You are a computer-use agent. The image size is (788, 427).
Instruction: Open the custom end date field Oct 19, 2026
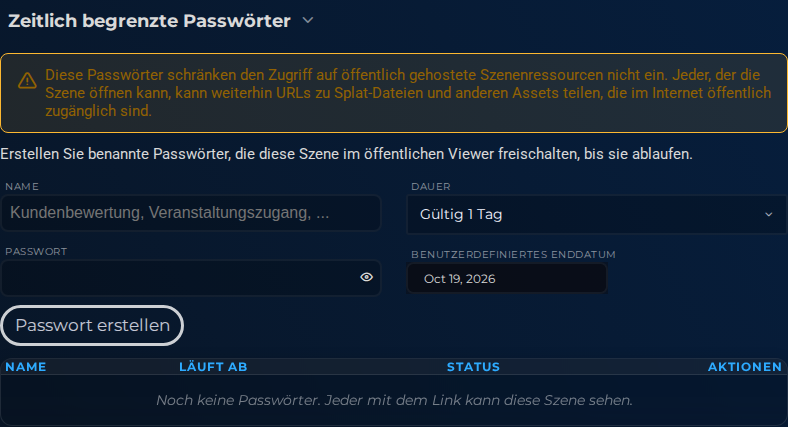[x=507, y=279]
